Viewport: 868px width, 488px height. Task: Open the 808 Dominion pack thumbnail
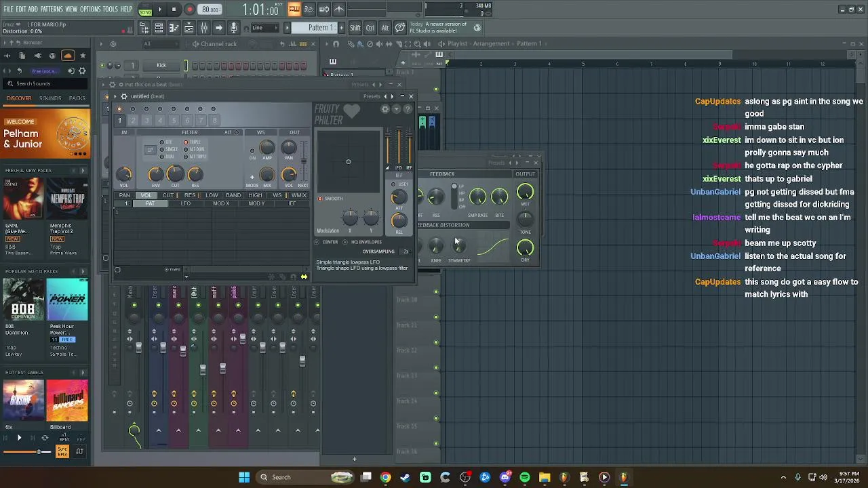[23, 300]
